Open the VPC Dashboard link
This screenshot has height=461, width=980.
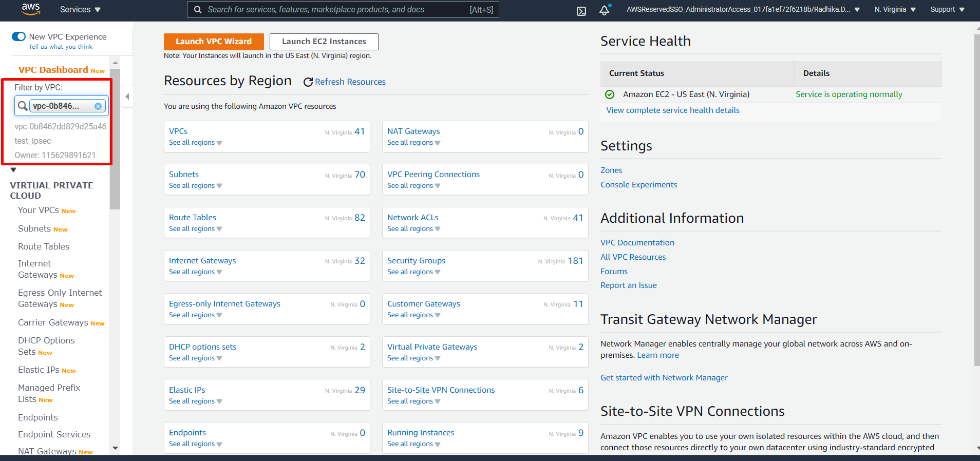(53, 70)
